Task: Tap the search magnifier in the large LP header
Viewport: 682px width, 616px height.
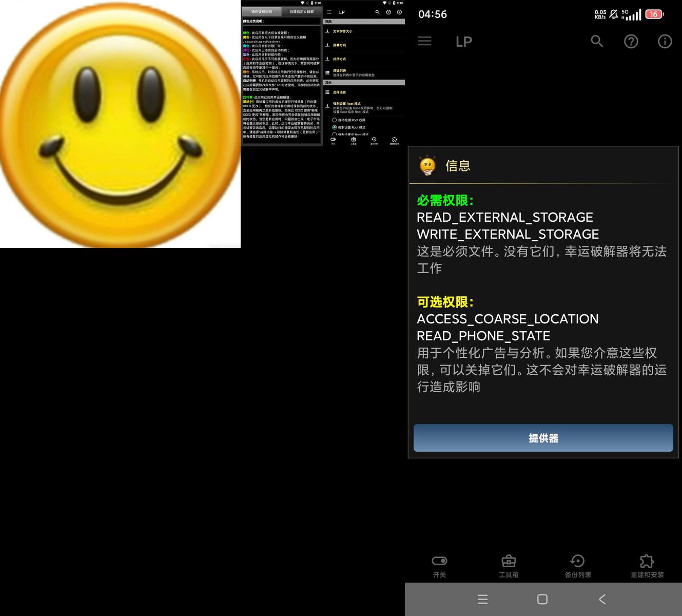Action: pyautogui.click(x=596, y=41)
